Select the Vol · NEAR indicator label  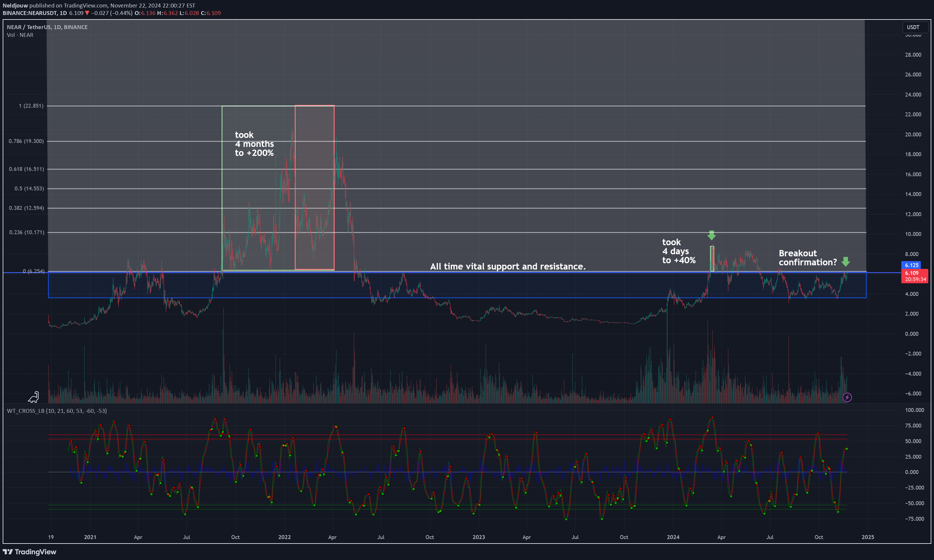pyautogui.click(x=20, y=35)
